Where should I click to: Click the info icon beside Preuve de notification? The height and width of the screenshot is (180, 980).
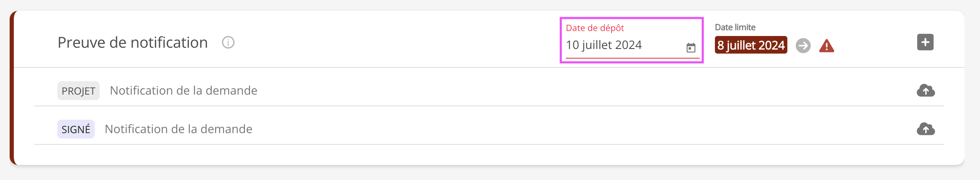(228, 42)
